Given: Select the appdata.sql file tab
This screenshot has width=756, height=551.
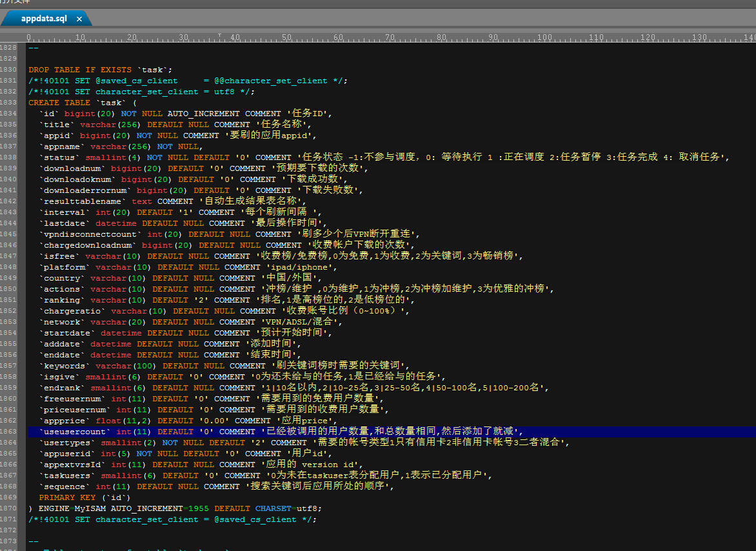Looking at the screenshot, I should (x=45, y=18).
